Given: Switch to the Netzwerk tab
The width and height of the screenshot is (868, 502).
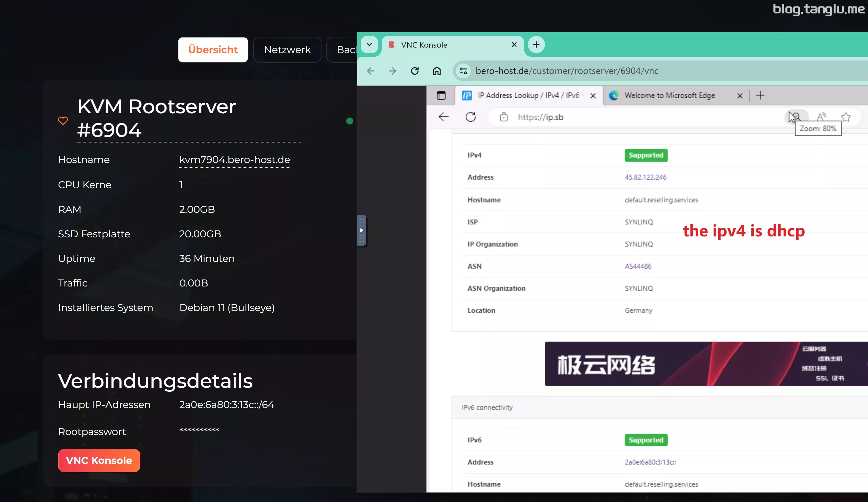Looking at the screenshot, I should click(x=287, y=50).
